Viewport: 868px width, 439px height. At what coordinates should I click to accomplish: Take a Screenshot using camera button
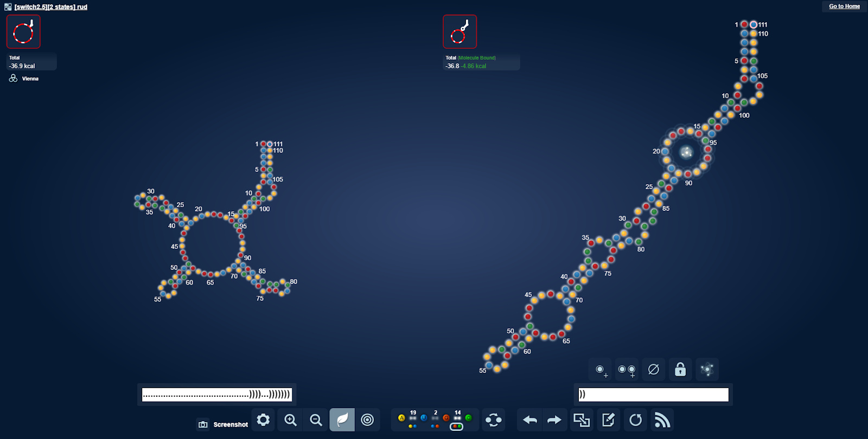click(x=223, y=424)
